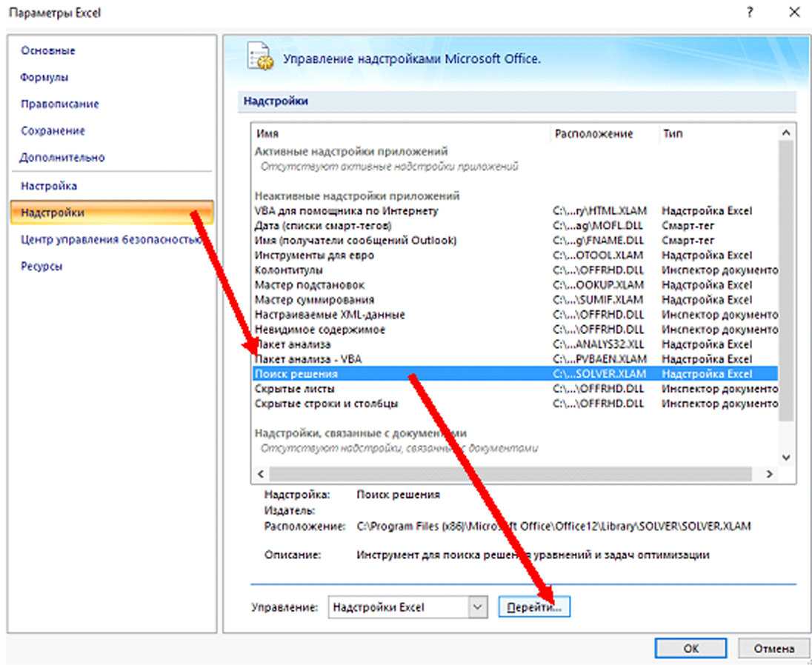812x665 pixels.
Task: Select VBA для помощника по Интернету
Action: [x=515, y=211]
